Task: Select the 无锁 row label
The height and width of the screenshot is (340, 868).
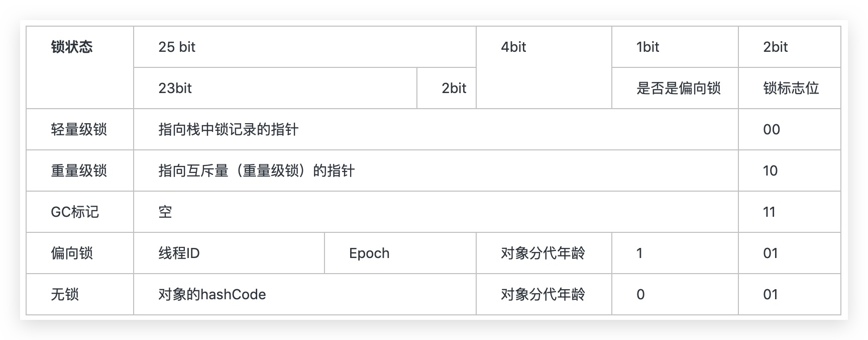Action: coord(65,295)
